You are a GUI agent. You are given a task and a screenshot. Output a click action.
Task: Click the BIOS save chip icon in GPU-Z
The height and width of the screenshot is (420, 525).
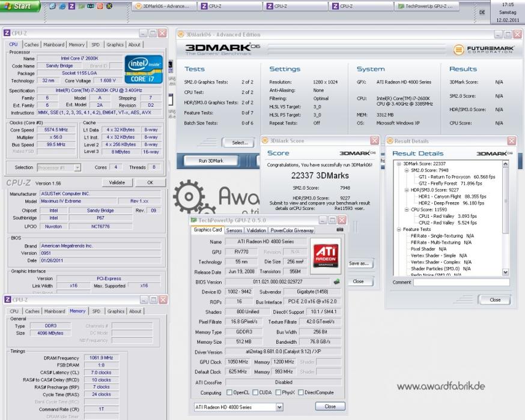(336, 281)
